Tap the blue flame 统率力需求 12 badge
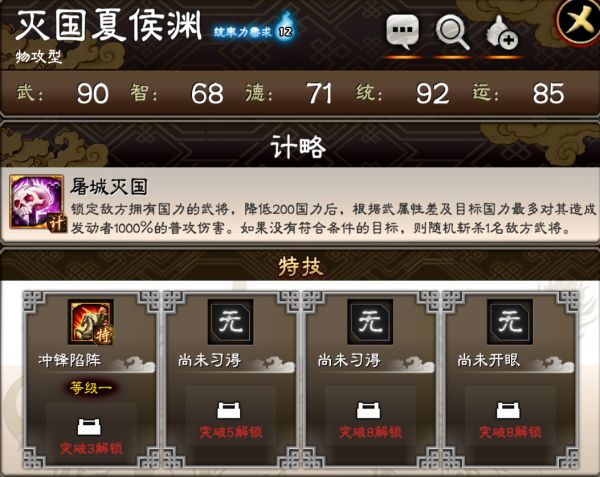 (x=254, y=30)
